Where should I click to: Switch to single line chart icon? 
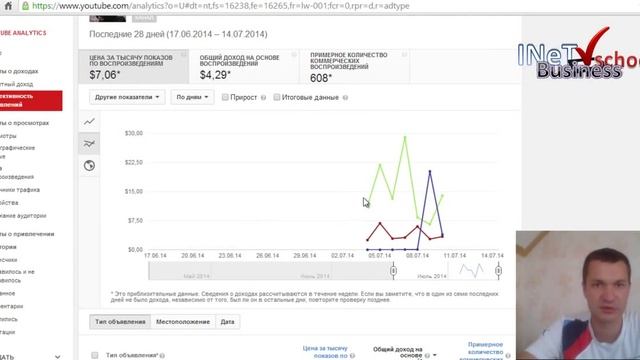89,121
